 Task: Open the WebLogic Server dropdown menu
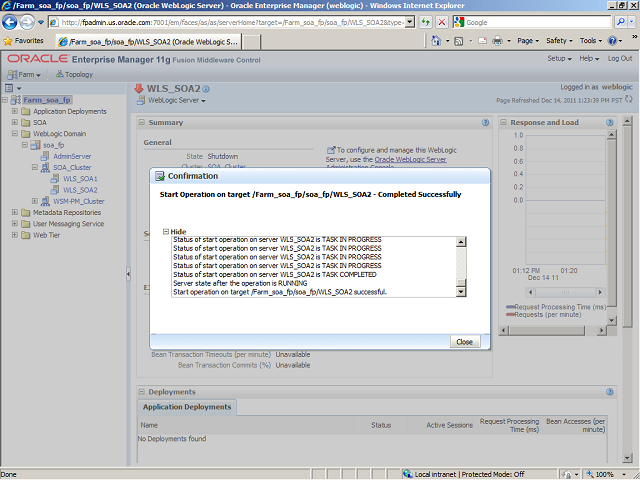tap(177, 100)
